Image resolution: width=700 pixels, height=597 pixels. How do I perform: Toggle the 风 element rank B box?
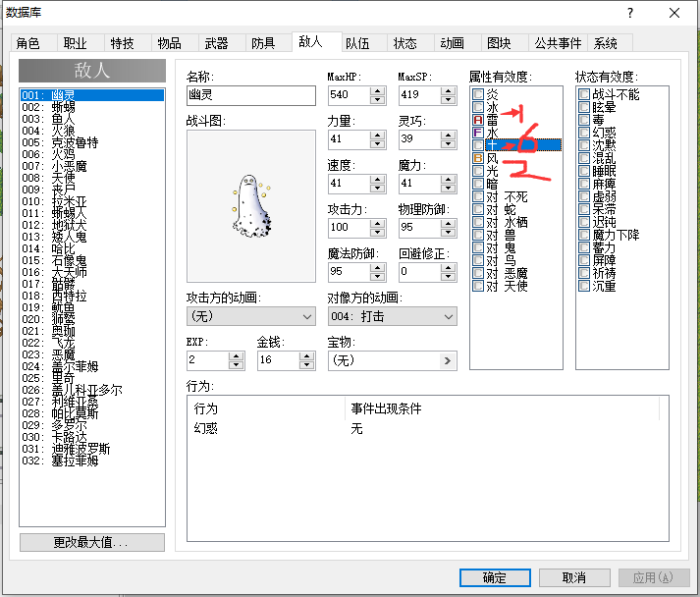point(478,158)
